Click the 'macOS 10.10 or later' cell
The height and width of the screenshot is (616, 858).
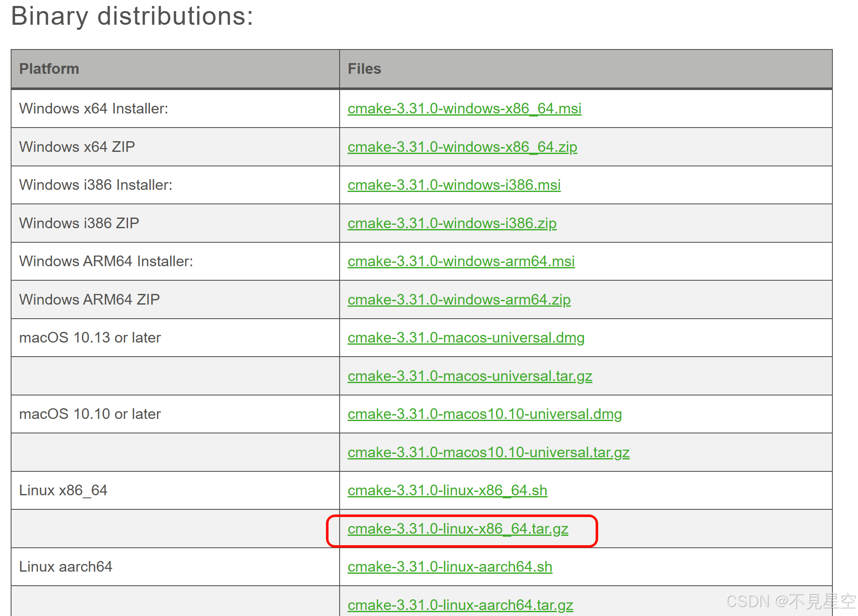[x=175, y=414]
